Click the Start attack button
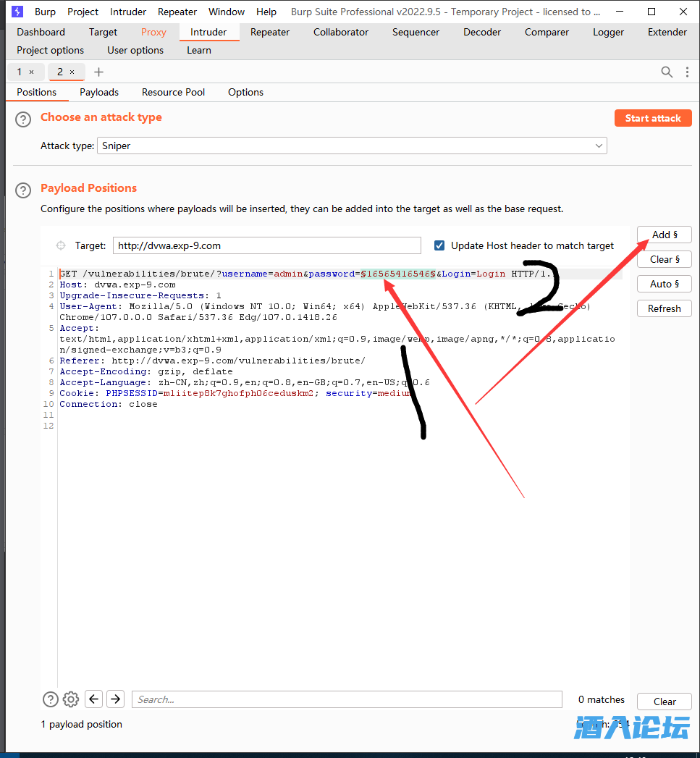Image resolution: width=700 pixels, height=758 pixels. [x=653, y=118]
